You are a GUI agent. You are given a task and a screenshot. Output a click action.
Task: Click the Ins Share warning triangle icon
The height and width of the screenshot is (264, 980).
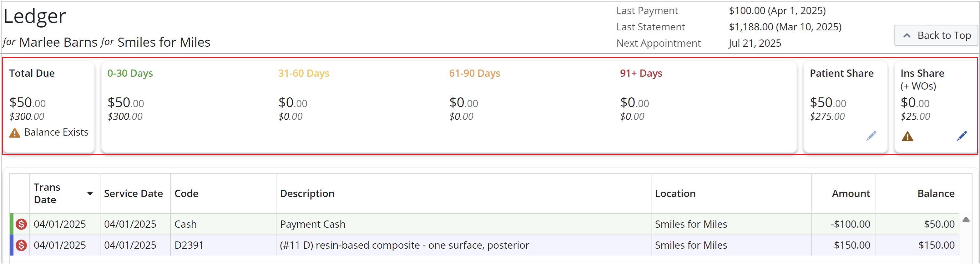(x=907, y=136)
